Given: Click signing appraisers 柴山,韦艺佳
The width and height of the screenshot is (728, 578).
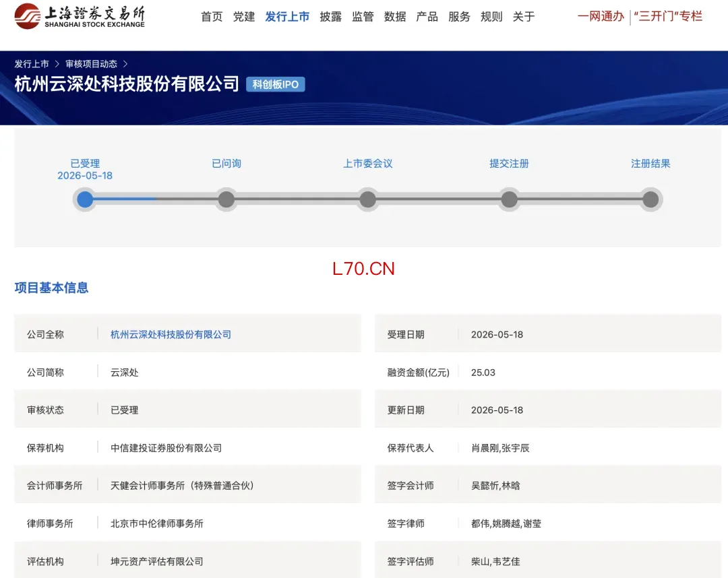Looking at the screenshot, I should (x=495, y=561).
